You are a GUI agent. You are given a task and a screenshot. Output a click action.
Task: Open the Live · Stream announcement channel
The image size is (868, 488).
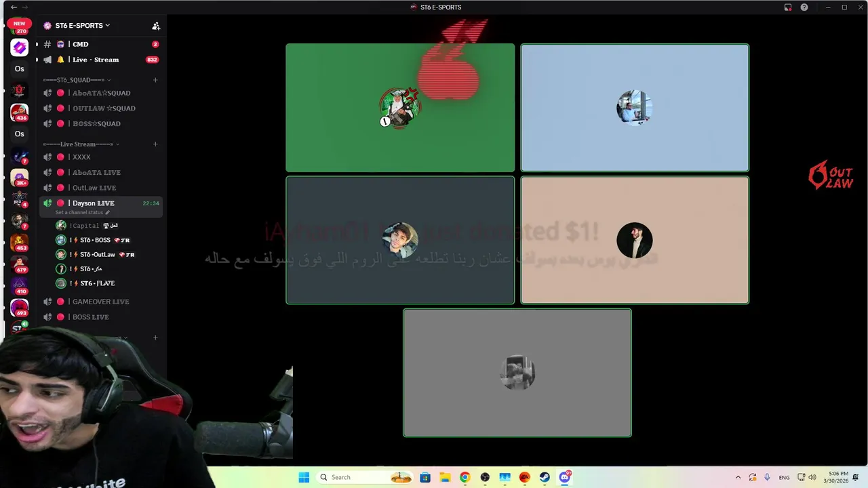[x=100, y=60]
